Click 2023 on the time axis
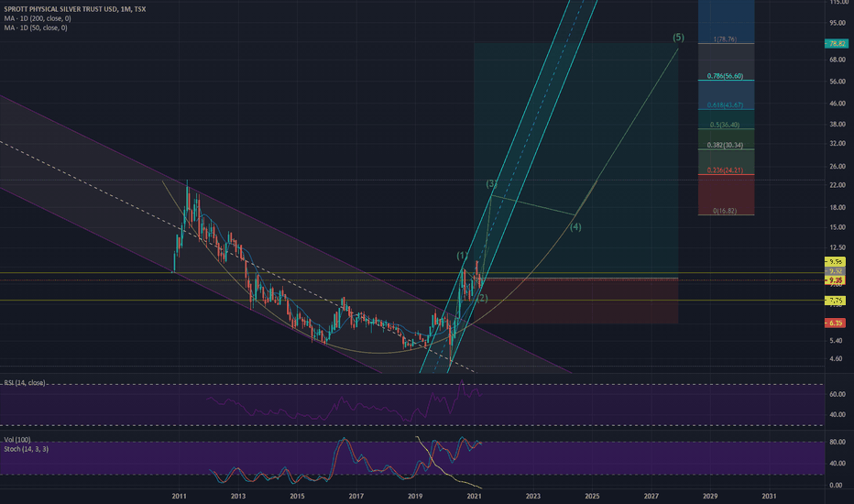The image size is (854, 504). click(532, 497)
